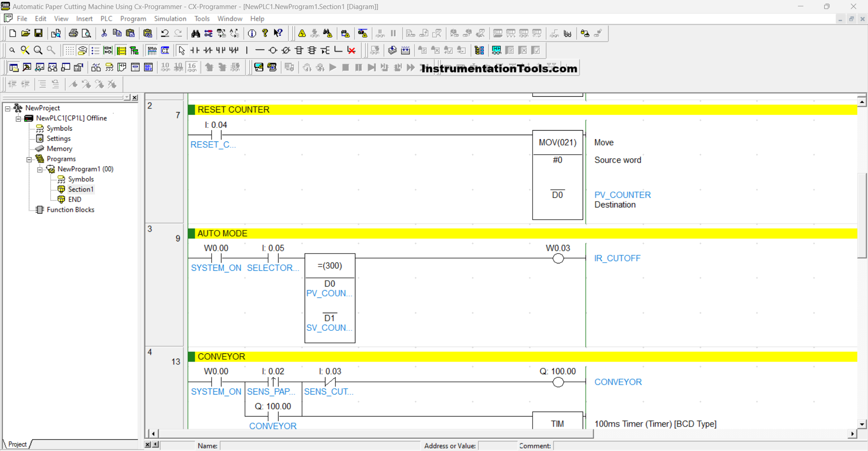Save the project using the floppy disk icon
868x451 pixels.
38,33
